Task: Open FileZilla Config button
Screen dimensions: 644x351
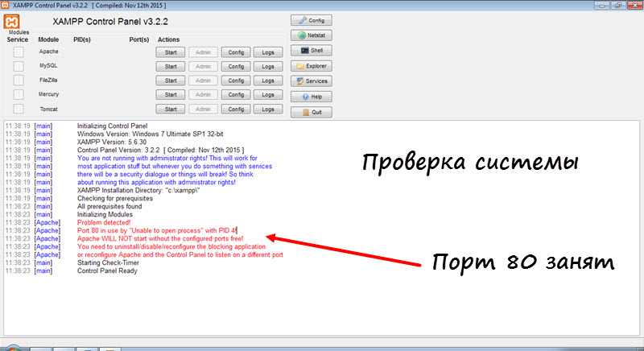Action: pyautogui.click(x=236, y=81)
